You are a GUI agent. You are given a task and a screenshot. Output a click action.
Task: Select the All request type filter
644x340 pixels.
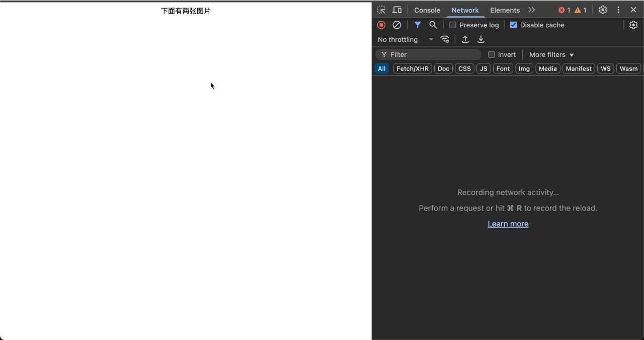tap(382, 69)
